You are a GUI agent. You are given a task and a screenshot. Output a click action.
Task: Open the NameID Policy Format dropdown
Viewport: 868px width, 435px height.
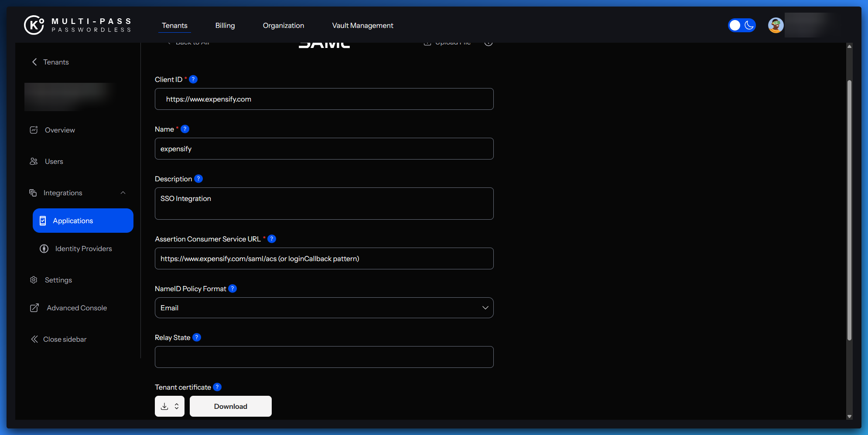[x=324, y=308]
